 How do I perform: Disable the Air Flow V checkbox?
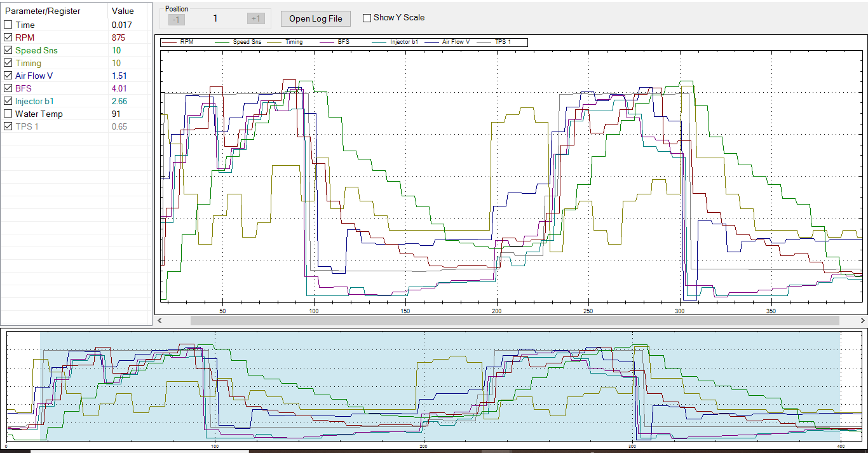point(8,76)
